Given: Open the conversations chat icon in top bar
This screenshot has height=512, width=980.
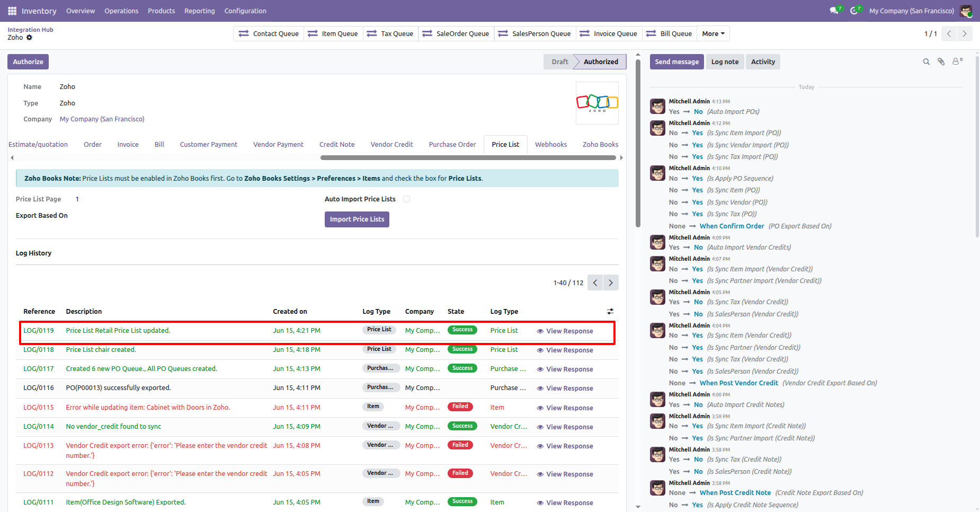Looking at the screenshot, I should click(x=835, y=11).
